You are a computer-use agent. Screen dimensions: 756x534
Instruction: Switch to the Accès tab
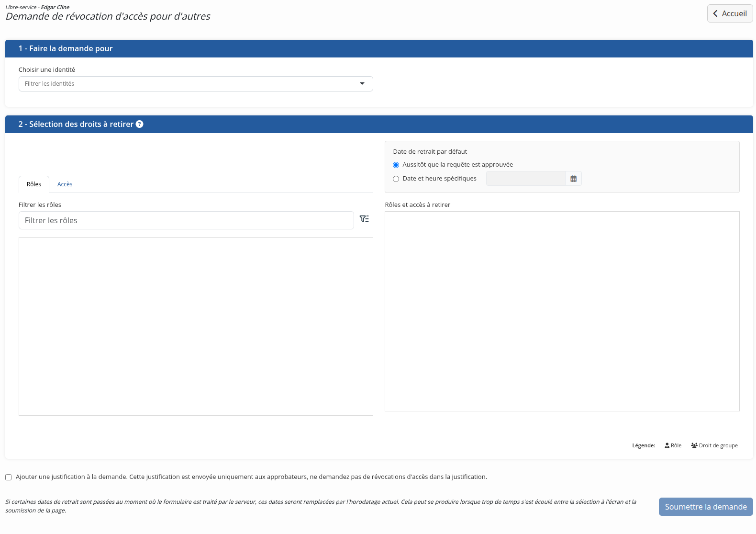tap(65, 184)
